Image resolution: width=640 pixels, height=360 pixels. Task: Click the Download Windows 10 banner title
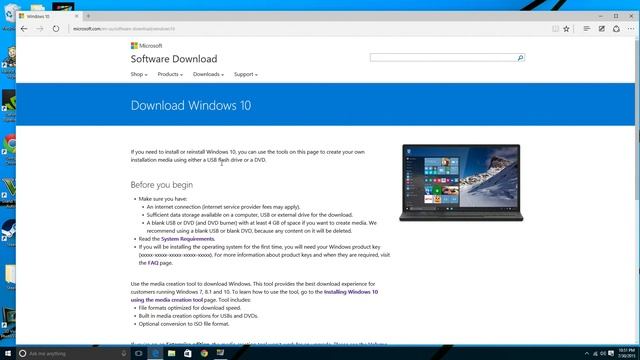[191, 105]
